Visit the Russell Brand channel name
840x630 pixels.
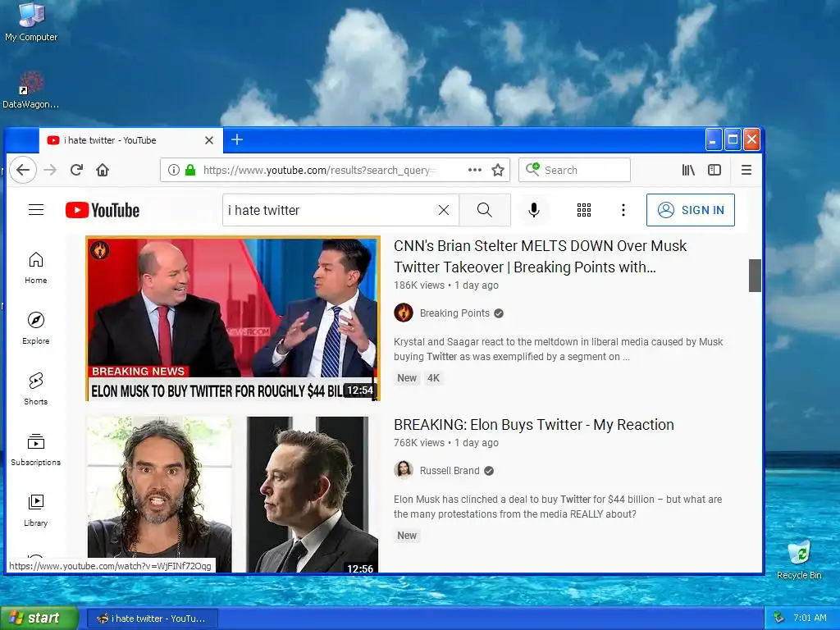pyautogui.click(x=450, y=470)
